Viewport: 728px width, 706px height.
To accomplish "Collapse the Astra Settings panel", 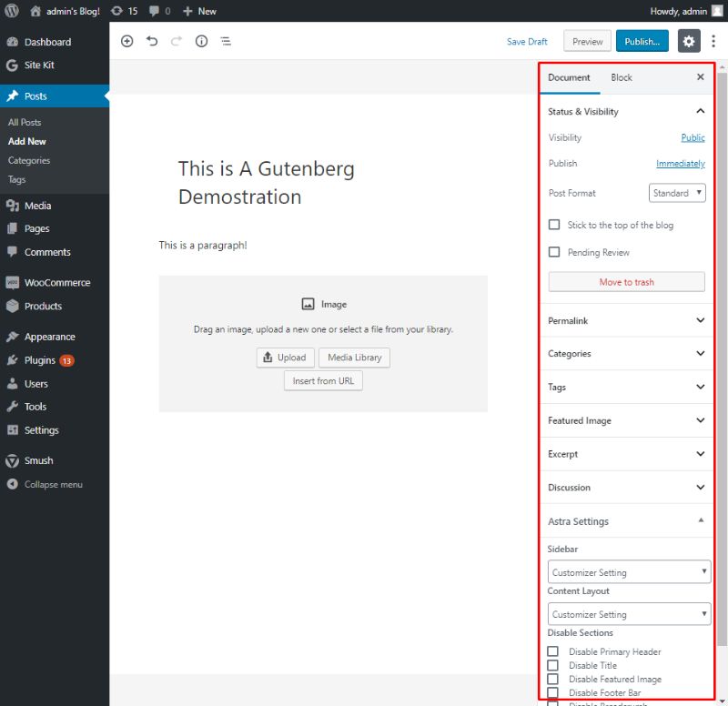I will [626, 521].
